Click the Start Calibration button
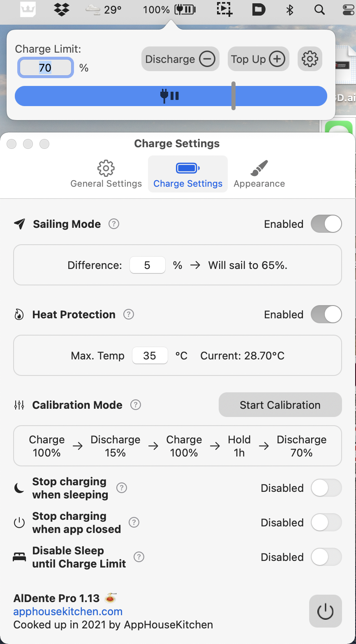The width and height of the screenshot is (356, 644). (x=280, y=405)
